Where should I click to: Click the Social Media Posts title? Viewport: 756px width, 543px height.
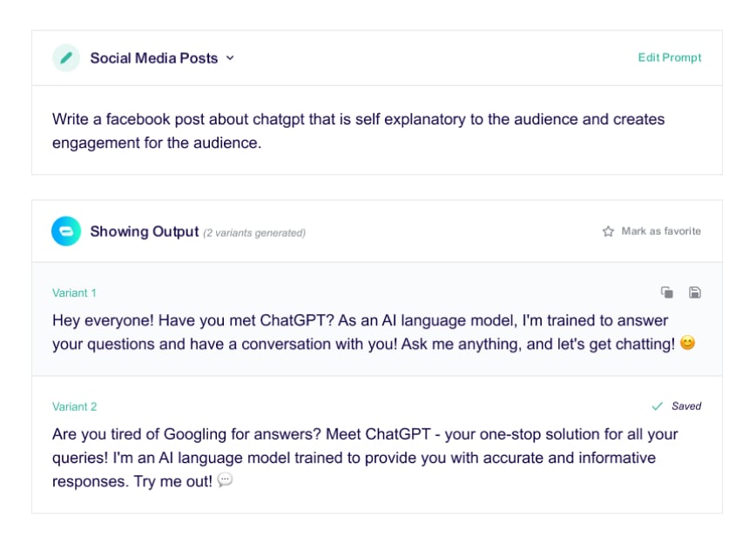tap(154, 58)
